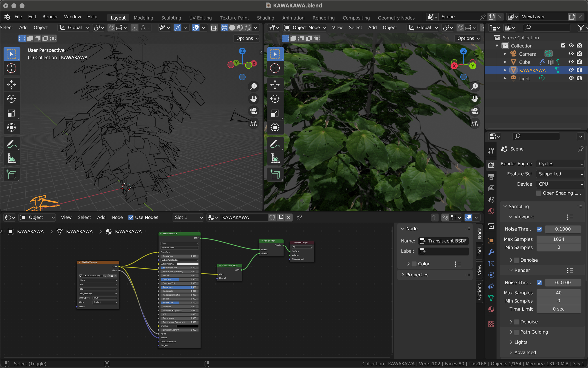
Task: Open the Modifier properties wrench tab
Action: pyautogui.click(x=491, y=252)
